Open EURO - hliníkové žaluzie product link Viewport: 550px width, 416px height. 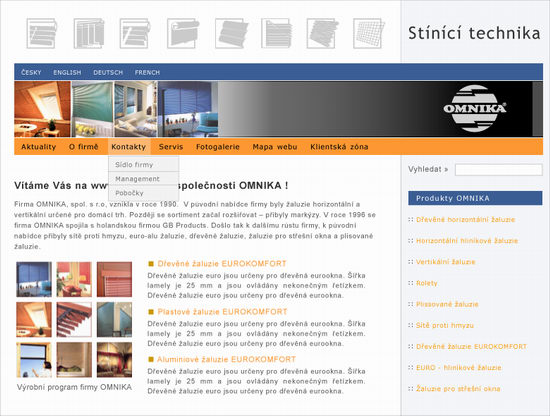(x=459, y=368)
